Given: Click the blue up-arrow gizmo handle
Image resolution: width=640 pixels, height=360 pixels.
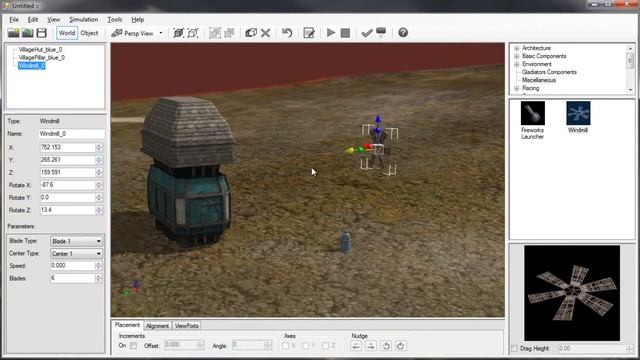Looking at the screenshot, I should coord(378,120).
